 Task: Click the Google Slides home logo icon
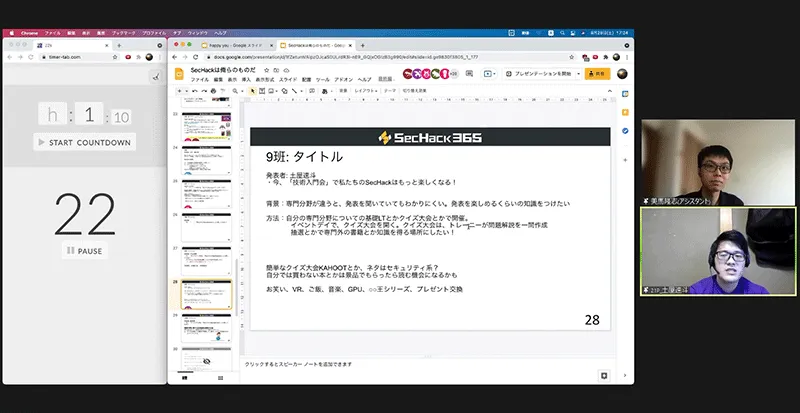tap(179, 74)
